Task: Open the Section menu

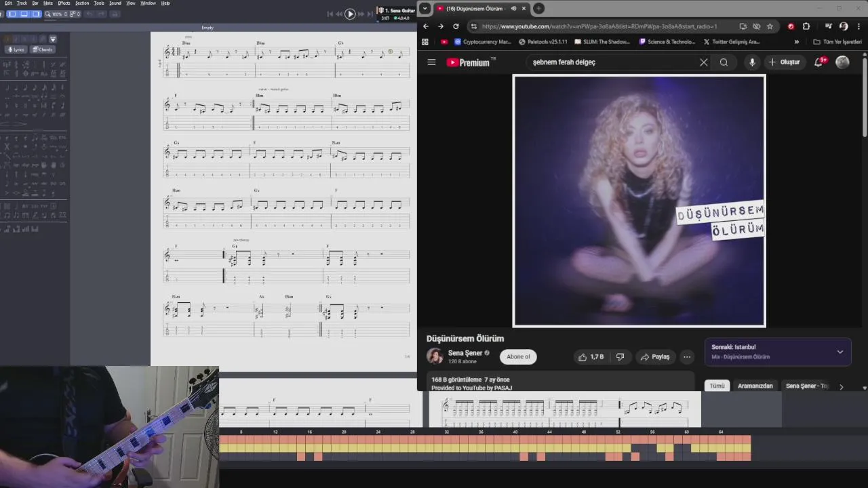Action: point(82,3)
